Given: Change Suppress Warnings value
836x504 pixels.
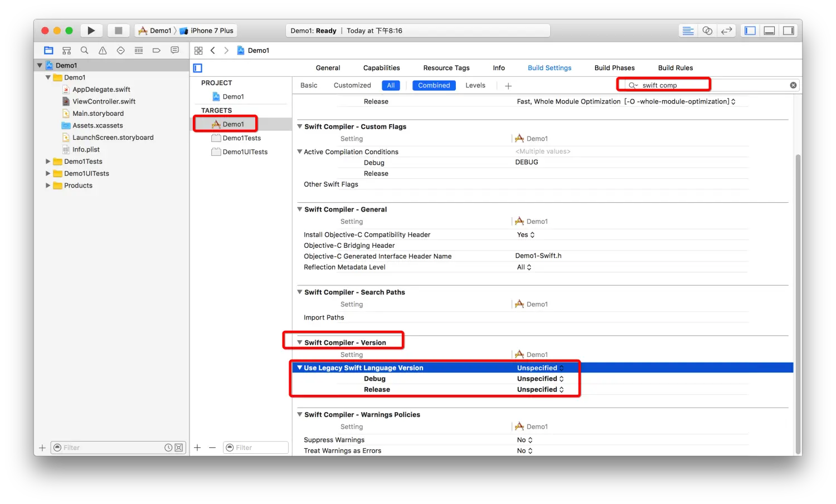Looking at the screenshot, I should [x=524, y=440].
